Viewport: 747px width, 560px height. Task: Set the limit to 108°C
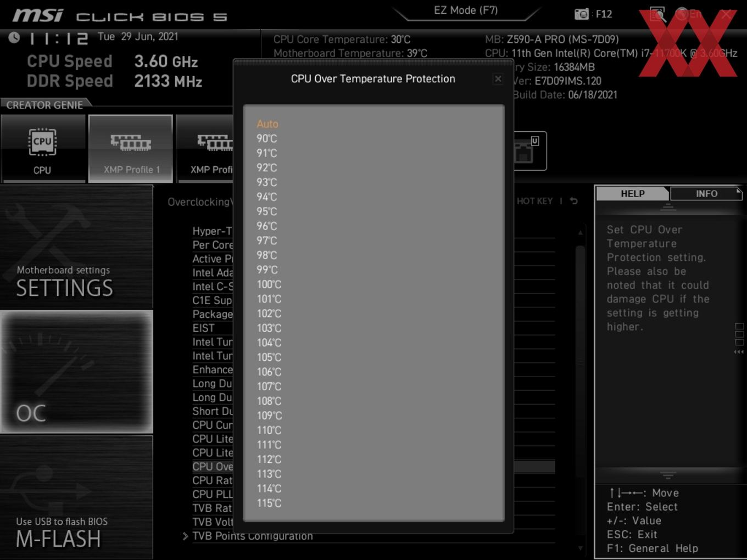tap(269, 401)
